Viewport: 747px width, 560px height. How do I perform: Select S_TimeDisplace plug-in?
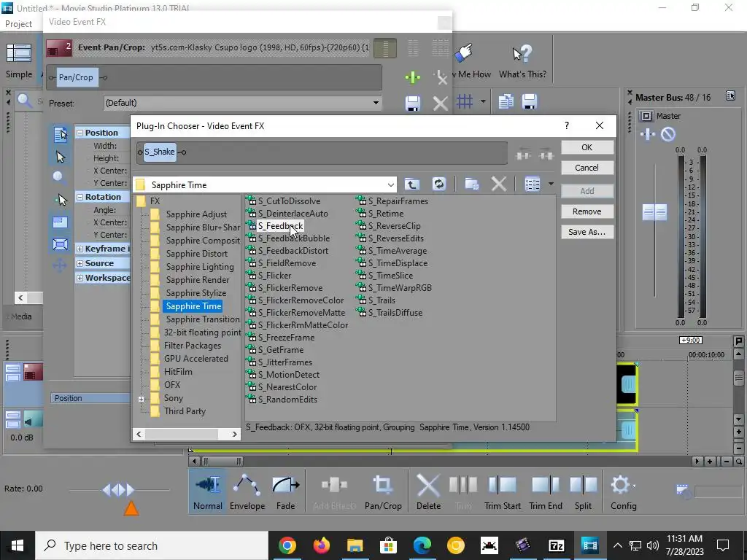[398, 263]
